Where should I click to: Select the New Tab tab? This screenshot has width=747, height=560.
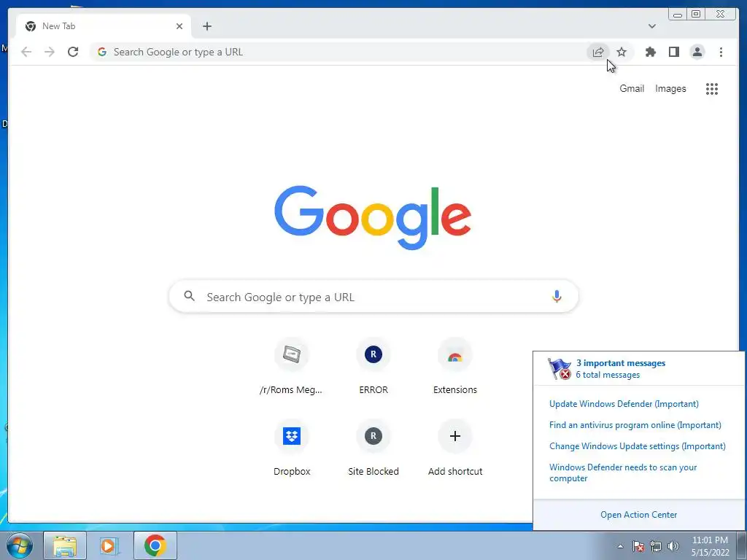point(104,26)
